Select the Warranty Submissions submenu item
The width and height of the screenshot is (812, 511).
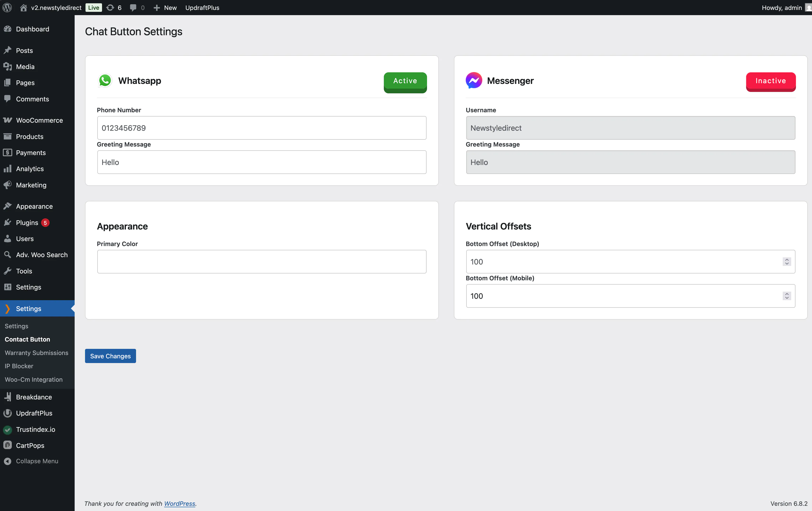click(x=36, y=353)
